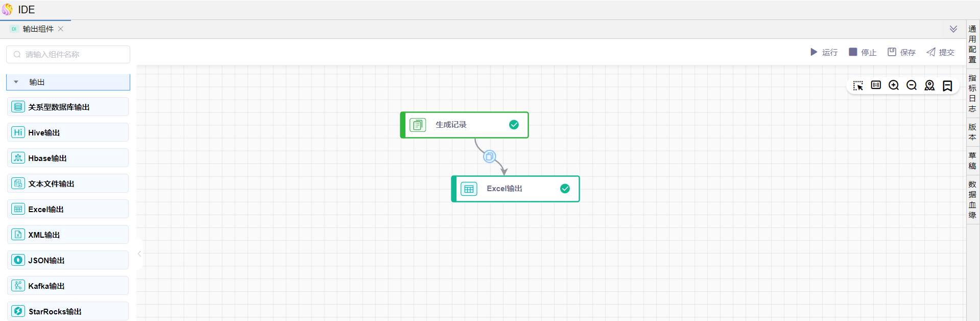The image size is (980, 321).
Task: Select the 关系型数据库输出 component
Action: pyautogui.click(x=68, y=107)
